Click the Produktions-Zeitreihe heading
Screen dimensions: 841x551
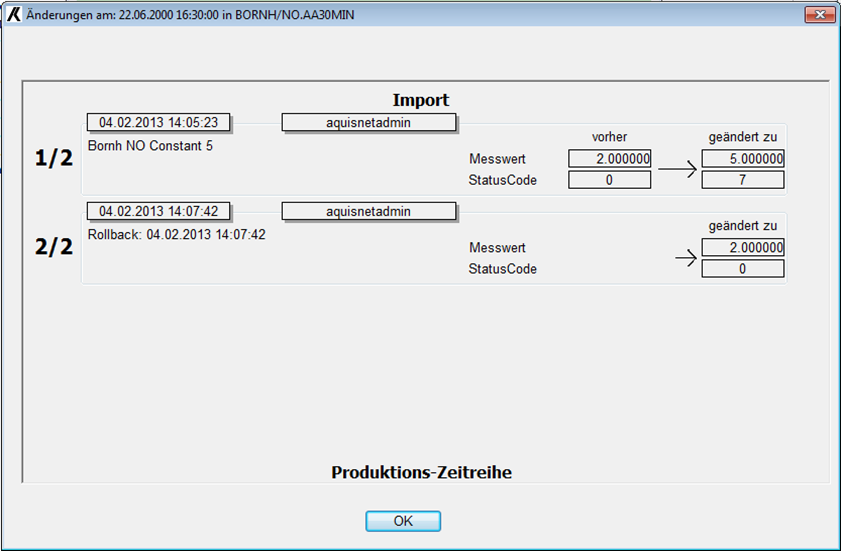[x=421, y=472]
